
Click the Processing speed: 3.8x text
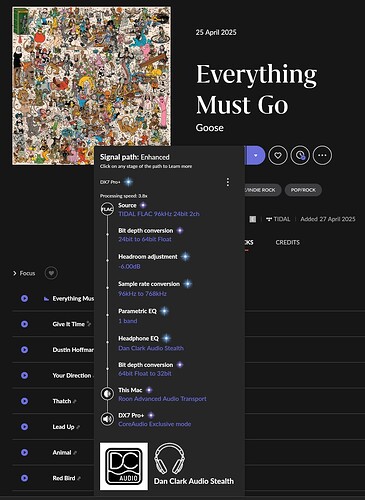[x=124, y=196]
